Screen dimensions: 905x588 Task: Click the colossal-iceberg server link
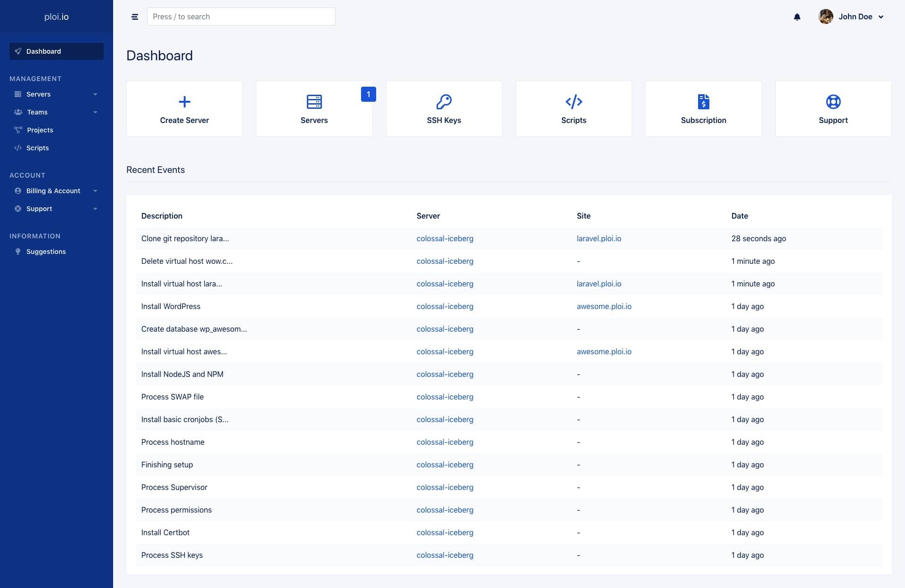[x=445, y=238]
